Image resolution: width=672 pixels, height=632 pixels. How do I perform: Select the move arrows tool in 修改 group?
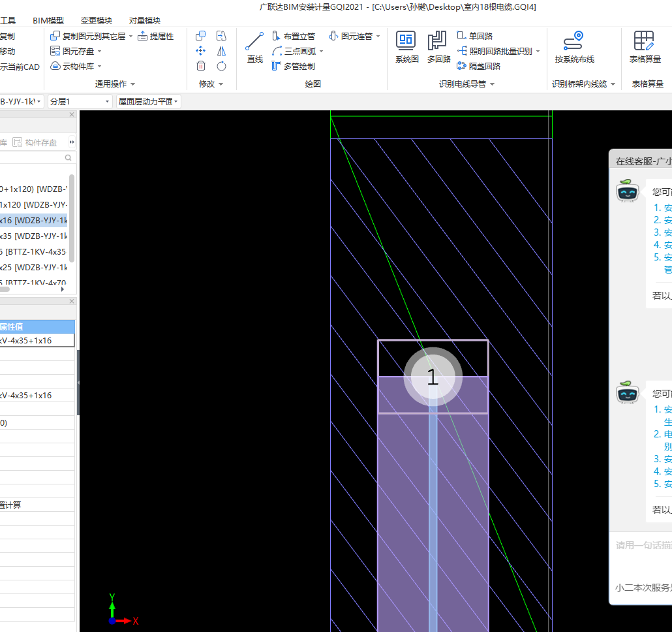pos(200,51)
